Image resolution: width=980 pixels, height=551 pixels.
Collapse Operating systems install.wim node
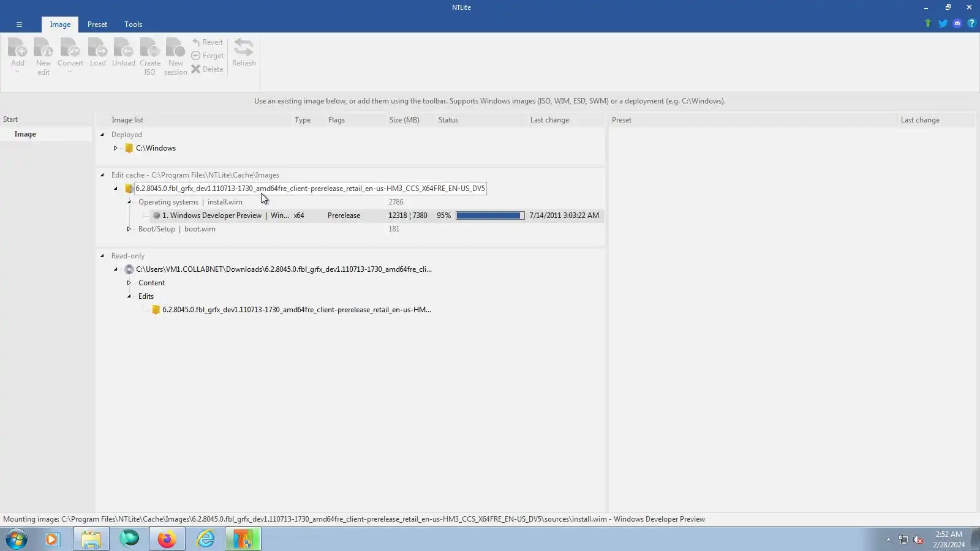point(129,202)
